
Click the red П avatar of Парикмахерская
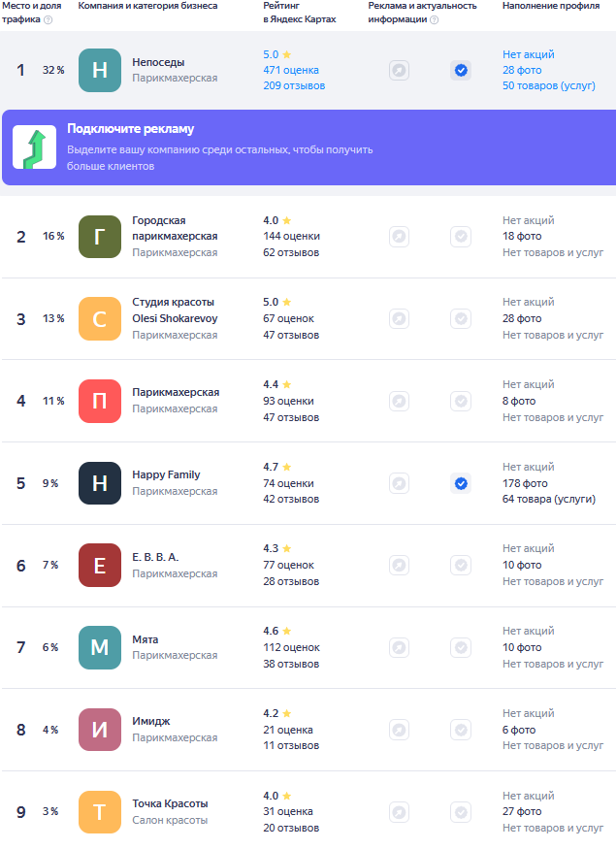click(x=100, y=402)
